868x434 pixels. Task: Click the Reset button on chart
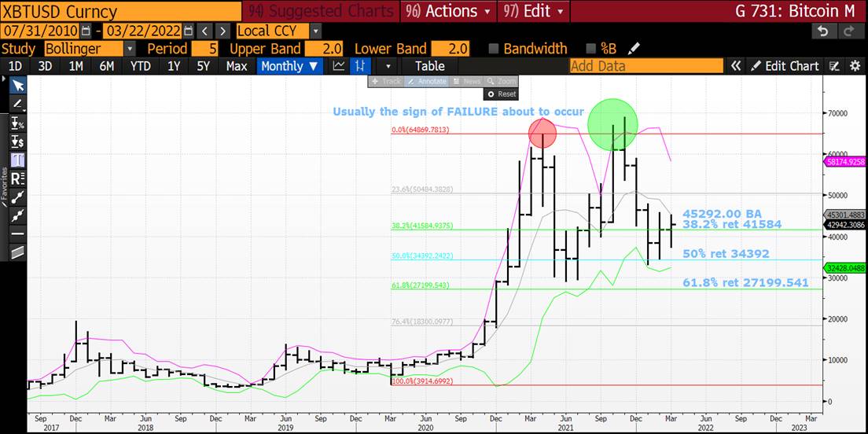[x=502, y=94]
